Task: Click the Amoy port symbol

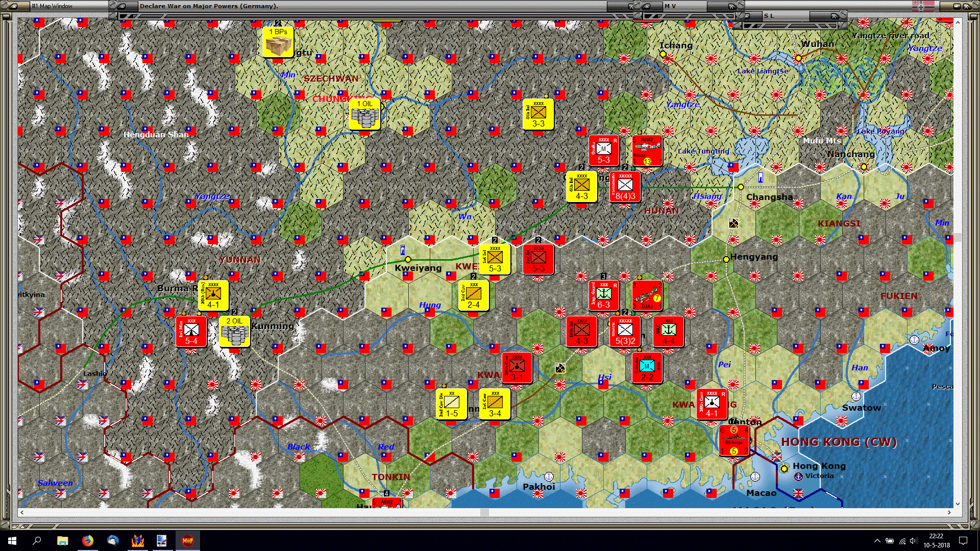Action: coord(914,339)
